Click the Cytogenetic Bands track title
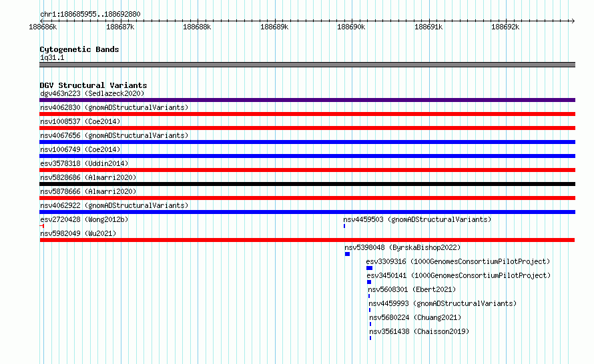Screen dimensions: 594x364 (79, 49)
